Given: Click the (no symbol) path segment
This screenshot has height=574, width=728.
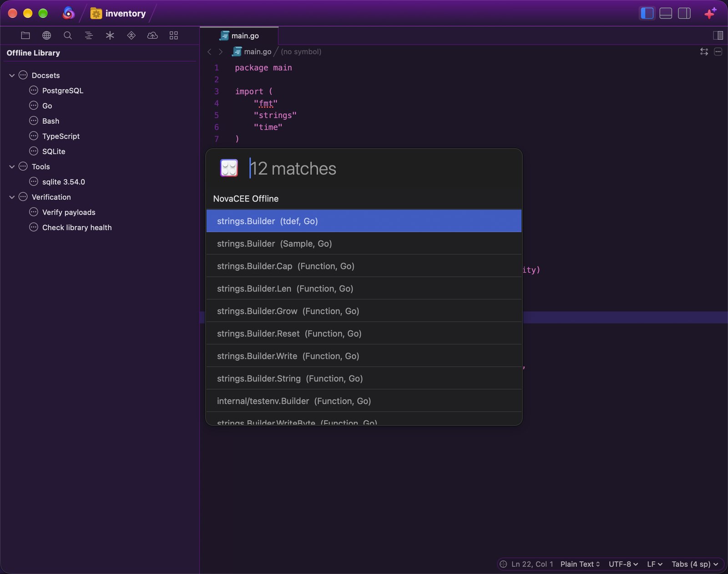Looking at the screenshot, I should tap(301, 52).
